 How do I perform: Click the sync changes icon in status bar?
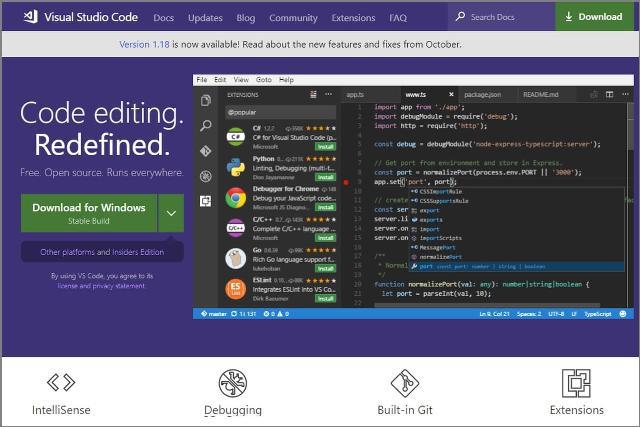click(x=234, y=314)
